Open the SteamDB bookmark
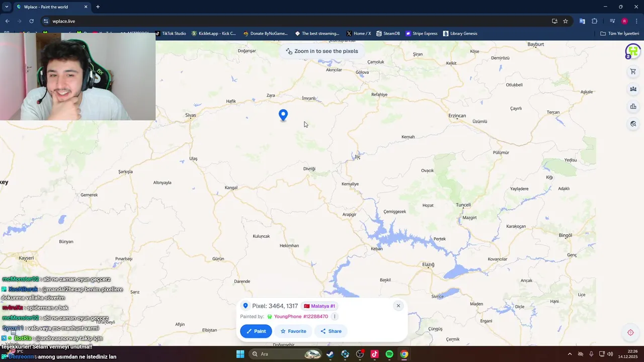The height and width of the screenshot is (362, 644). click(x=387, y=34)
